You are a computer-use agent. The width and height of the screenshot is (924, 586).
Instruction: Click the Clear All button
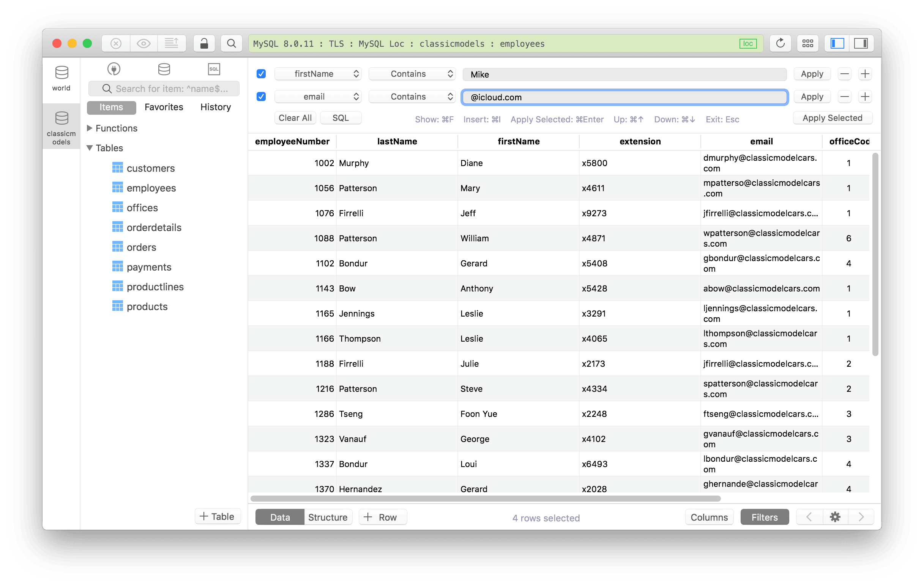pyautogui.click(x=295, y=118)
